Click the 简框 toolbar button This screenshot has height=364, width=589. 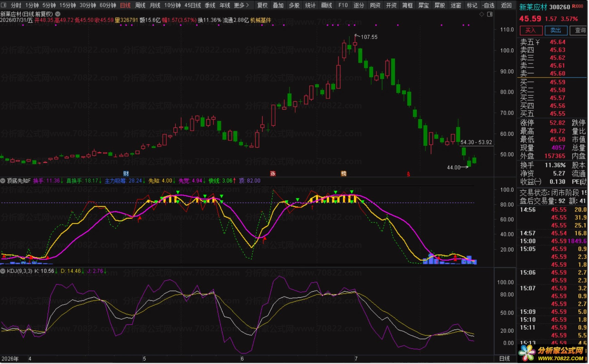[x=407, y=5]
